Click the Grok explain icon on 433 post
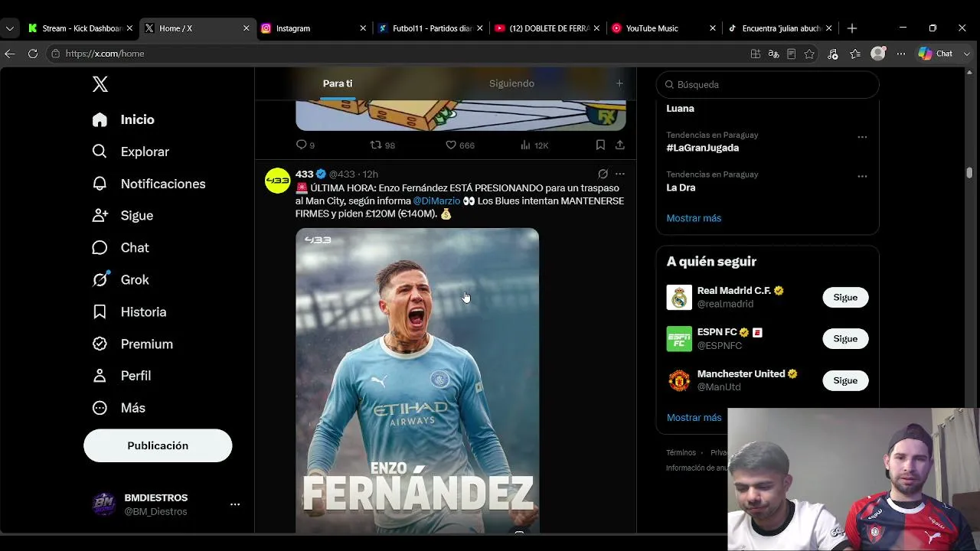This screenshot has height=551, width=980. pyautogui.click(x=603, y=174)
